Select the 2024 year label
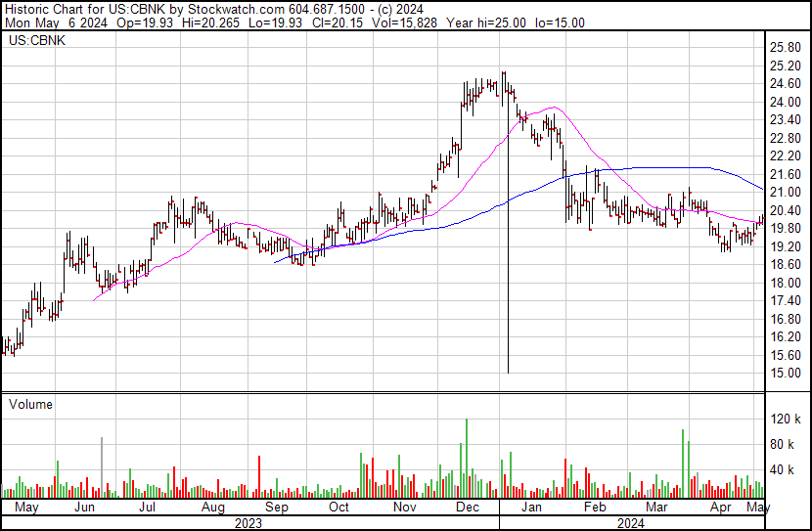The image size is (812, 531). click(630, 523)
